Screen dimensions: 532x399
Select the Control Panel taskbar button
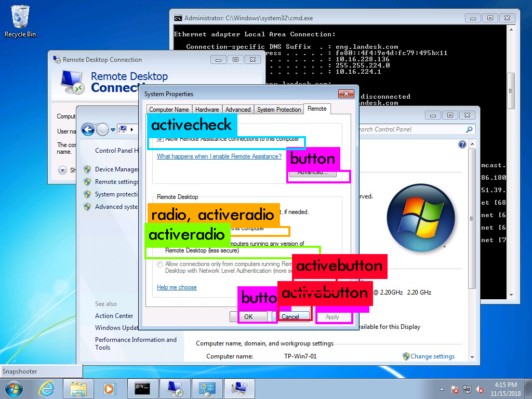pos(207,389)
